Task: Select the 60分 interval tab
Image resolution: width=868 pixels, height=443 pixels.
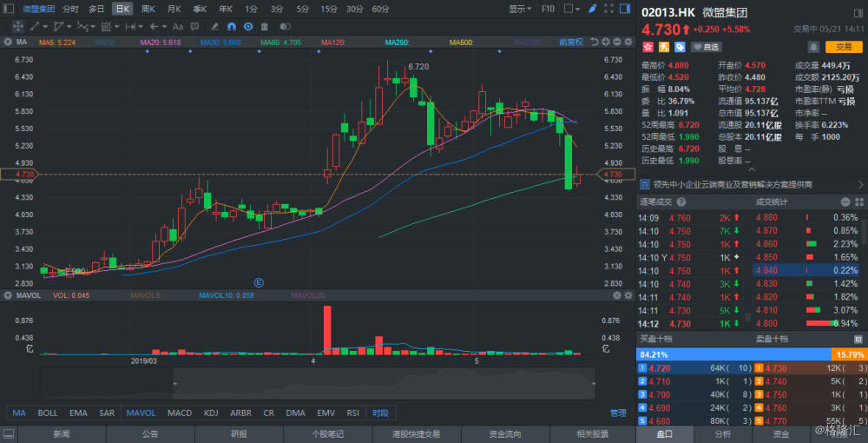Action: coord(380,9)
